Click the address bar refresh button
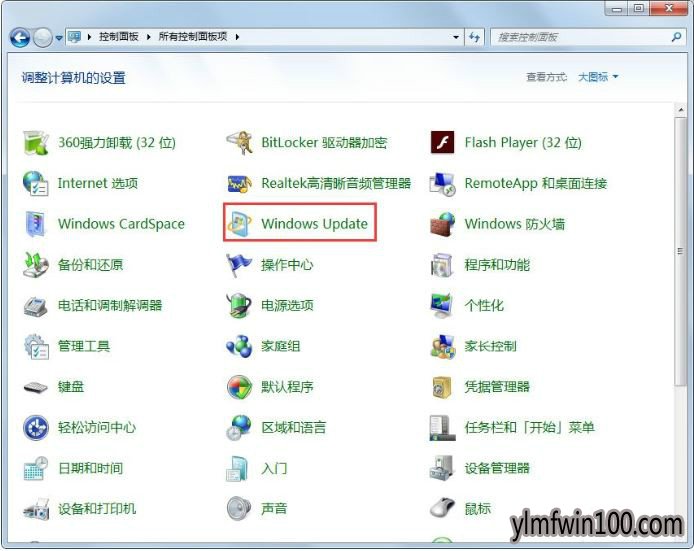This screenshot has height=551, width=694. click(x=474, y=37)
